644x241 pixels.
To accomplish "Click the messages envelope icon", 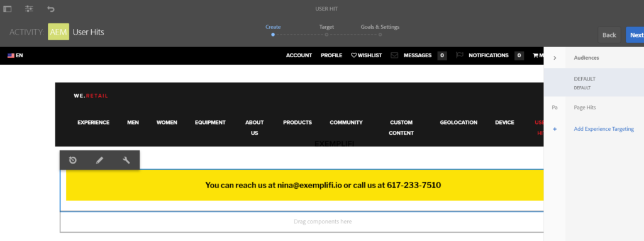I will [394, 55].
